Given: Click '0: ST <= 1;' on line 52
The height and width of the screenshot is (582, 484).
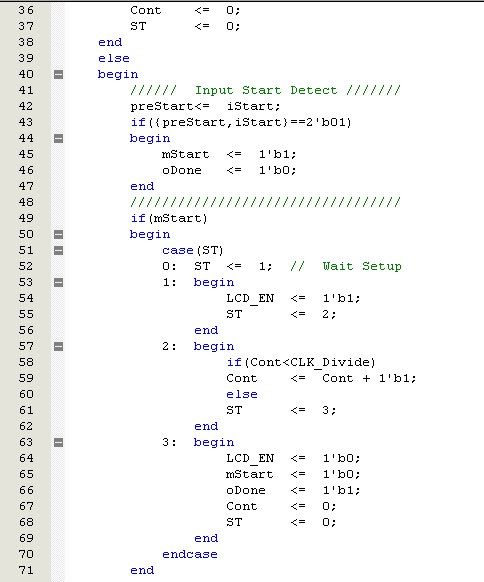Looking at the screenshot, I should (217, 266).
